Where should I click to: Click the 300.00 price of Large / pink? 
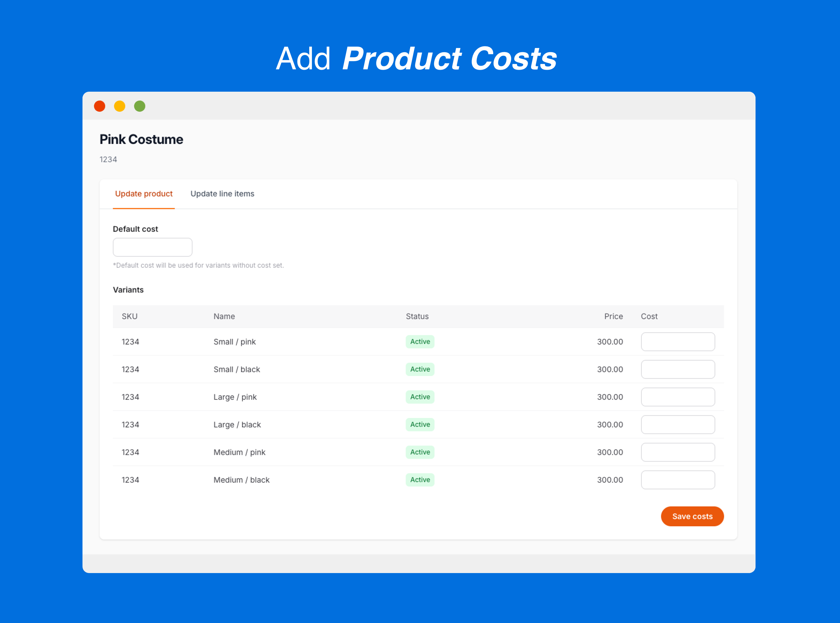coord(610,397)
